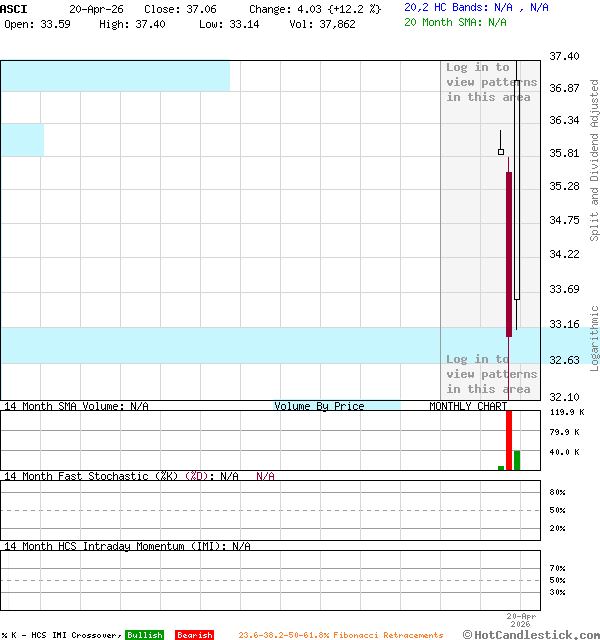The image size is (600, 640).
Task: Click the Fibonacci Retracements legend text
Action: [340, 635]
